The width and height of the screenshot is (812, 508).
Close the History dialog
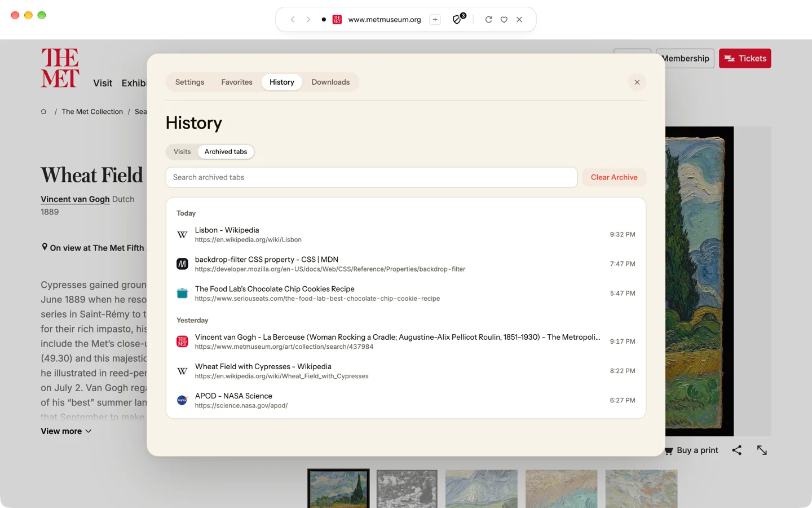637,82
